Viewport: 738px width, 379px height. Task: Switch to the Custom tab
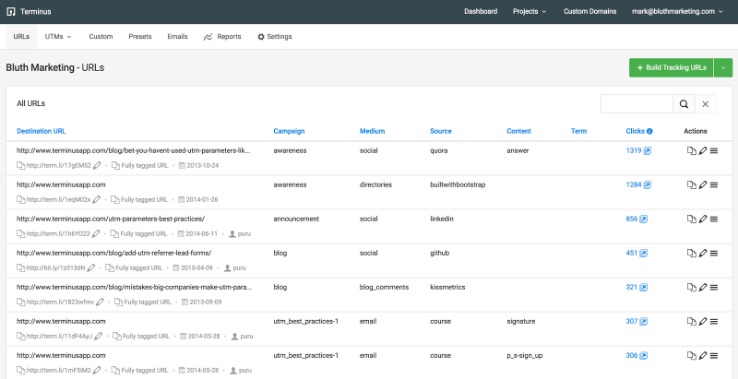pos(101,37)
